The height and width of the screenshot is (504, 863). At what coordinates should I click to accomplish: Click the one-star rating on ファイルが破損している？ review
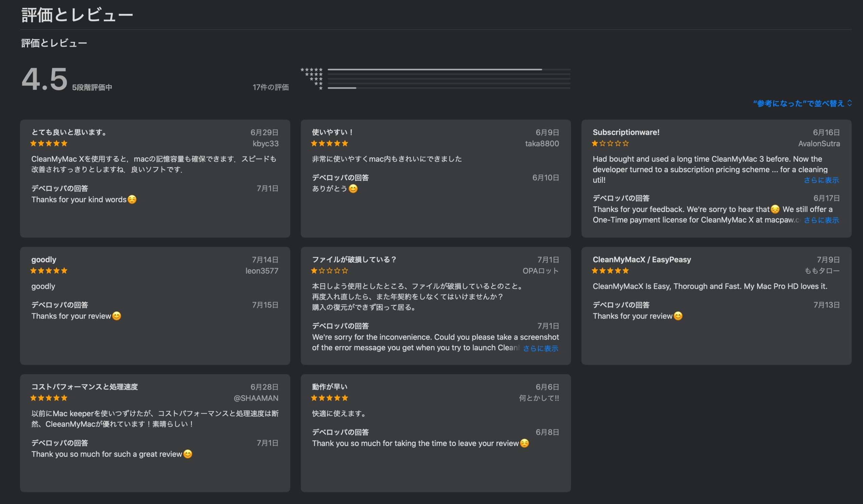[x=329, y=271]
